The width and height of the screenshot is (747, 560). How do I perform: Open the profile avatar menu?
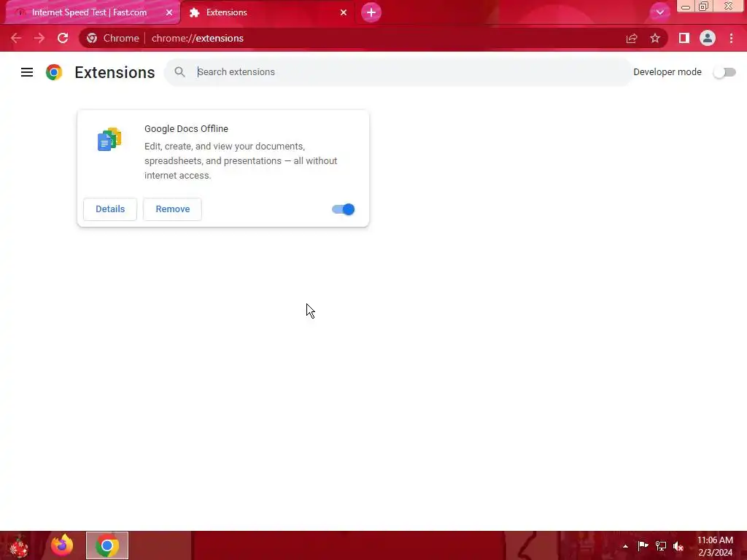(x=708, y=38)
